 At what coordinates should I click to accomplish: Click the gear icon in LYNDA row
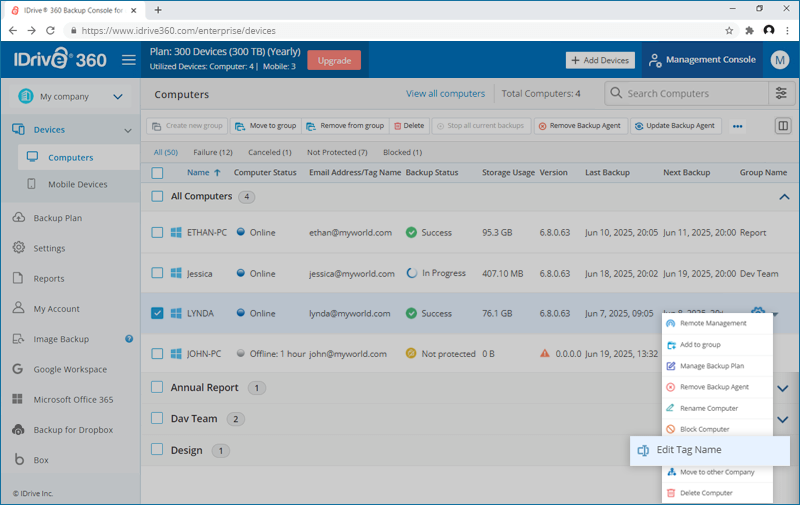point(758,311)
